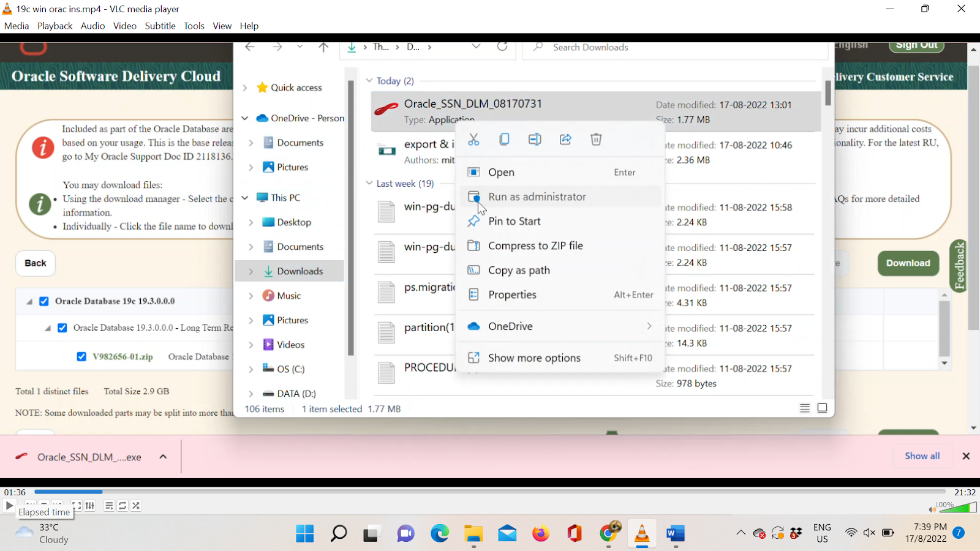
Task: Click Show all in the downloads bar
Action: (x=922, y=456)
